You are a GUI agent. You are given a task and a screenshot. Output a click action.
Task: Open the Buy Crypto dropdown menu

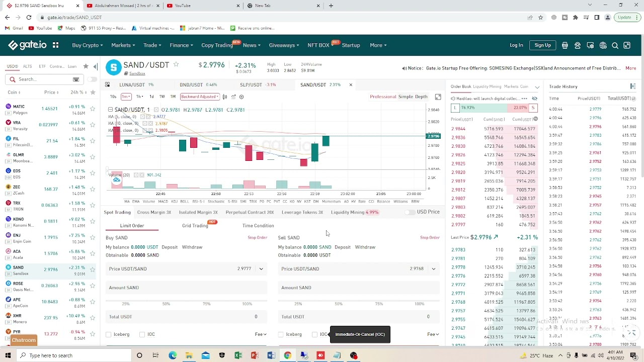87,45
